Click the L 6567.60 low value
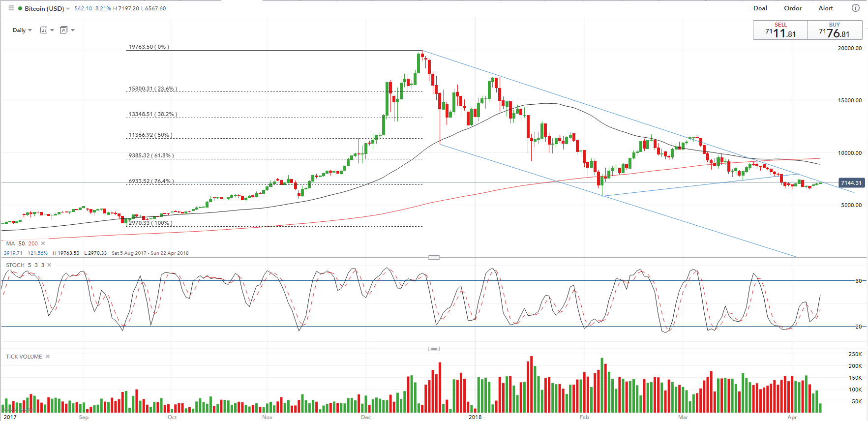This screenshot has height=421, width=868. 153,8
